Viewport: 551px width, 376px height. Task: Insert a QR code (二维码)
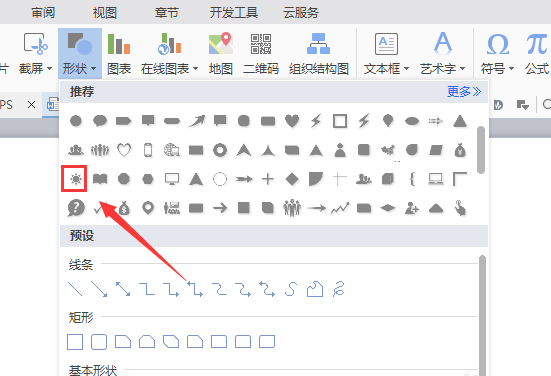(x=261, y=54)
